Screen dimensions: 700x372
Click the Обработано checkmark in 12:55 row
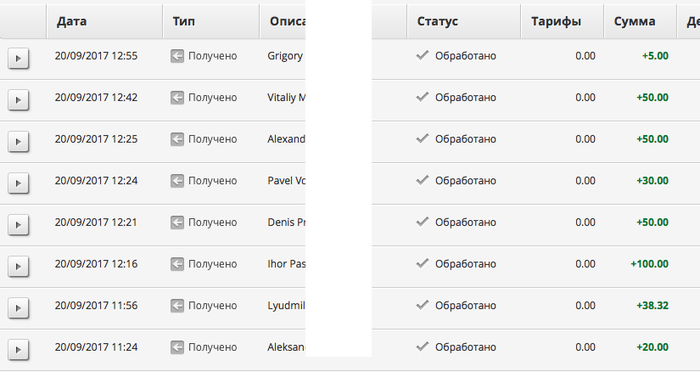tap(422, 55)
